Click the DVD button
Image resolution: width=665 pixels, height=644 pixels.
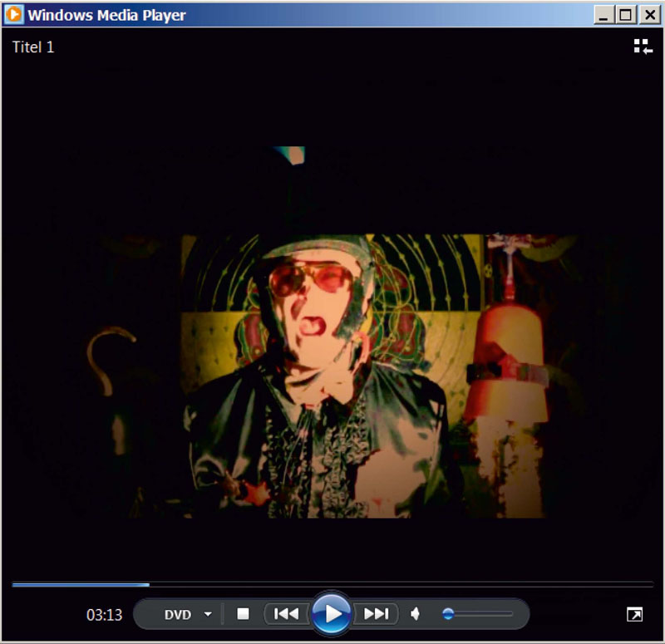coord(177,614)
